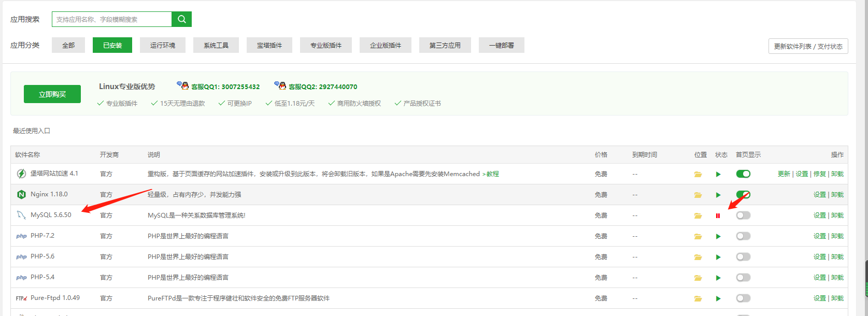The image size is (868, 316).
Task: Click the PHP-7.2 php icon
Action: (x=21, y=236)
